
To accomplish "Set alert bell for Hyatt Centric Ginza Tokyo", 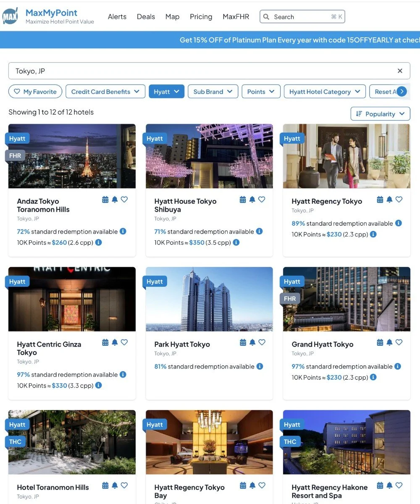I will pyautogui.click(x=115, y=342).
